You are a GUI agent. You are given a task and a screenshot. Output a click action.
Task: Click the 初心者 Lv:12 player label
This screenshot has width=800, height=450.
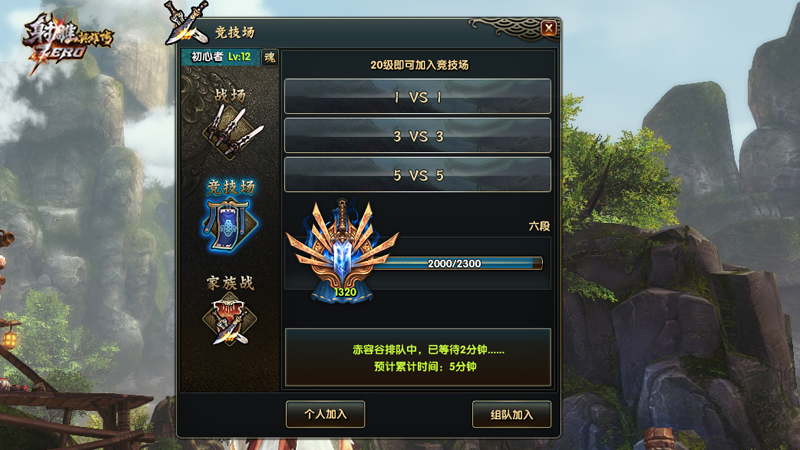coord(221,57)
